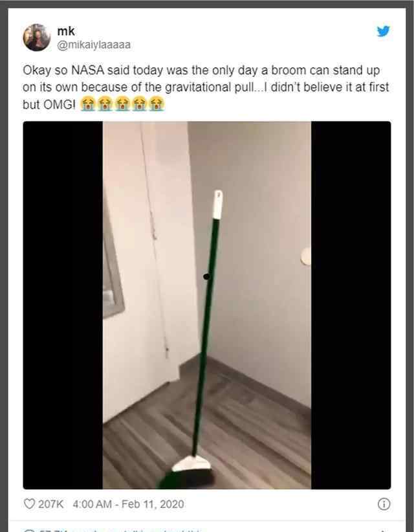Click the tweet text about NASA broom
This screenshot has width=414, height=532.
(x=206, y=87)
